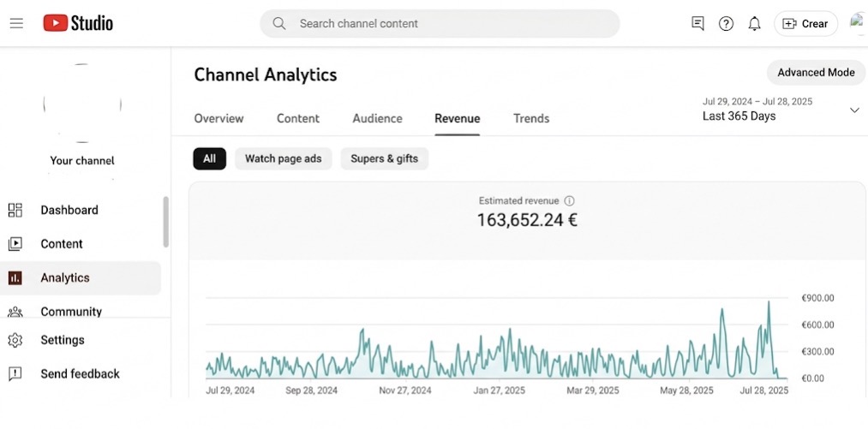The image size is (868, 429).
Task: Select the Watch page ads chip
Action: (x=283, y=158)
